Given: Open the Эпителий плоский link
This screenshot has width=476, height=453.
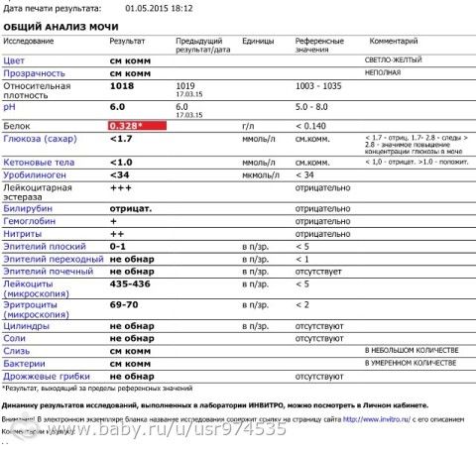Looking at the screenshot, I should coord(45,247).
